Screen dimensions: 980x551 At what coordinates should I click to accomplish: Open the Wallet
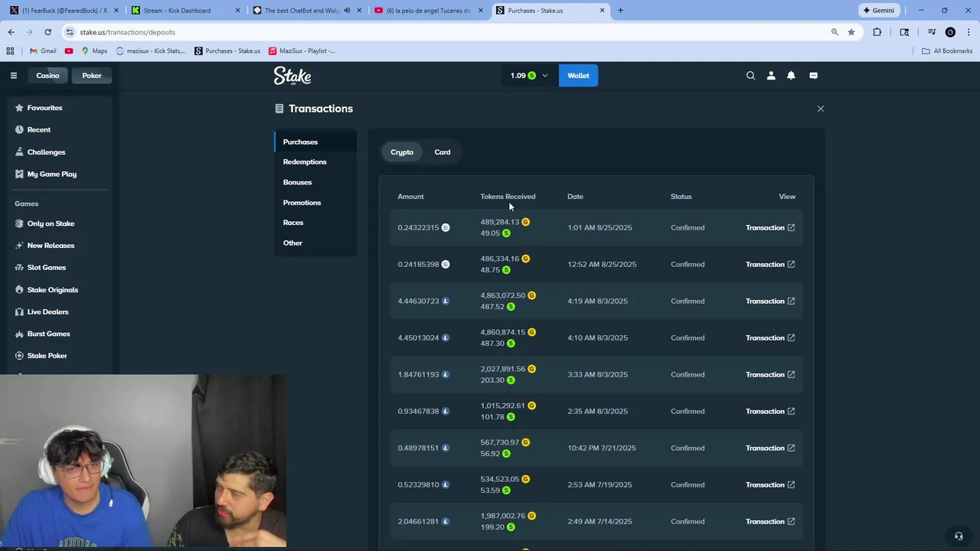(x=578, y=75)
